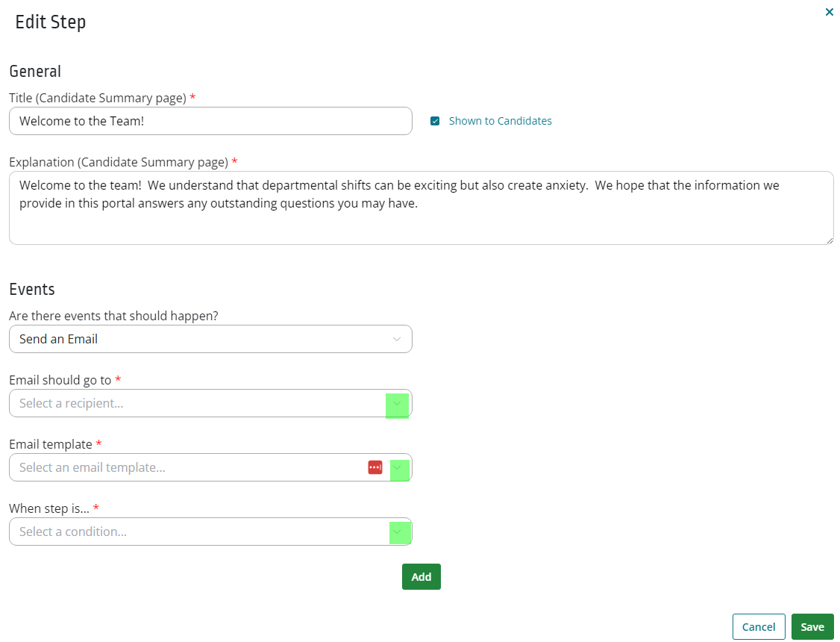The image size is (840, 642).
Task: Click the Select a recipient field
Action: point(210,403)
